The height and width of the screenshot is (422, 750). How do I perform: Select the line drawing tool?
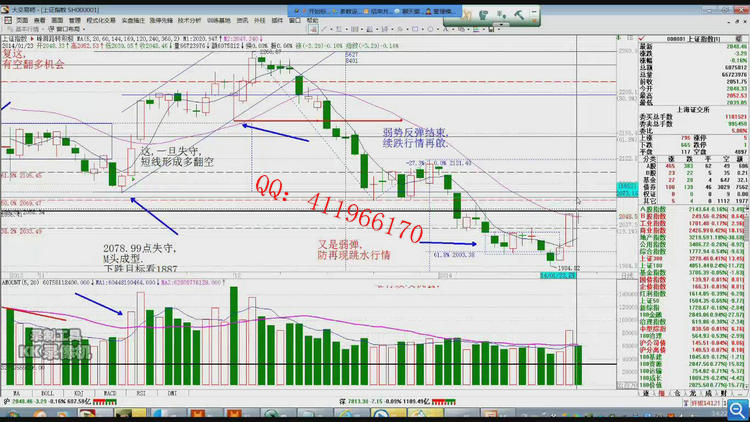pos(324,29)
